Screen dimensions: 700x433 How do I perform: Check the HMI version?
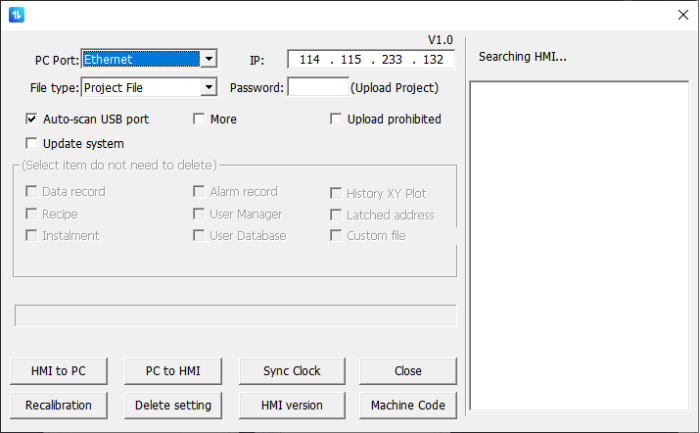291,405
